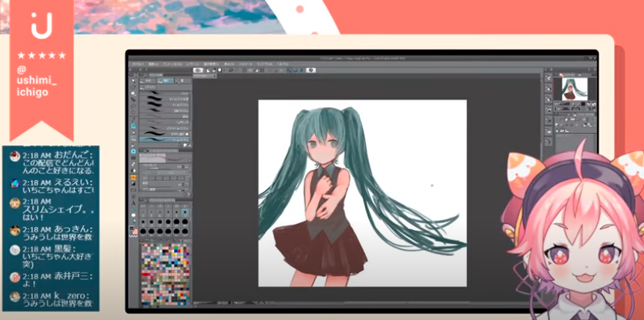Click the Save document icon in the command bar
Viewport: 644px width, 320px height.
point(220,70)
